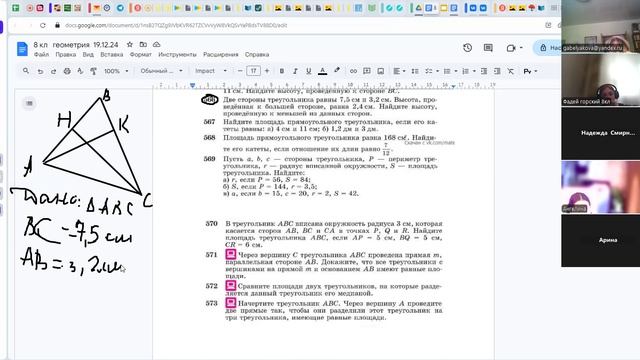Insert an image from toolbar
The image size is (640, 360).
380,71
